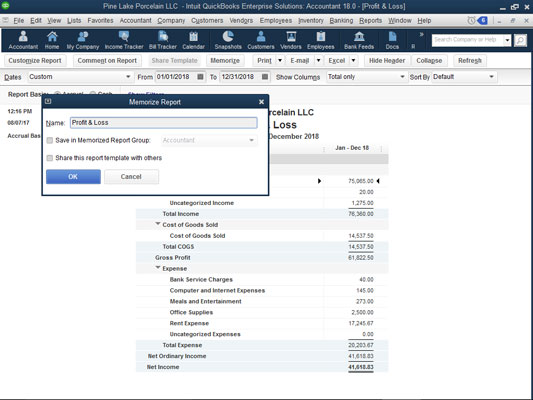Open the Docs icon
Viewport: 533px width, 400px height.
pyautogui.click(x=392, y=40)
